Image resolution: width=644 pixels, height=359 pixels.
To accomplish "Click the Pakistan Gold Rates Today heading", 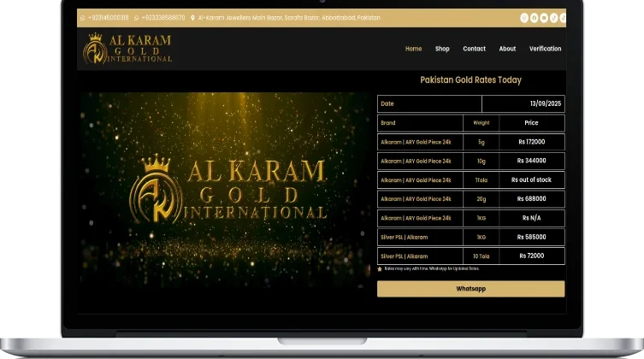I will (470, 80).
